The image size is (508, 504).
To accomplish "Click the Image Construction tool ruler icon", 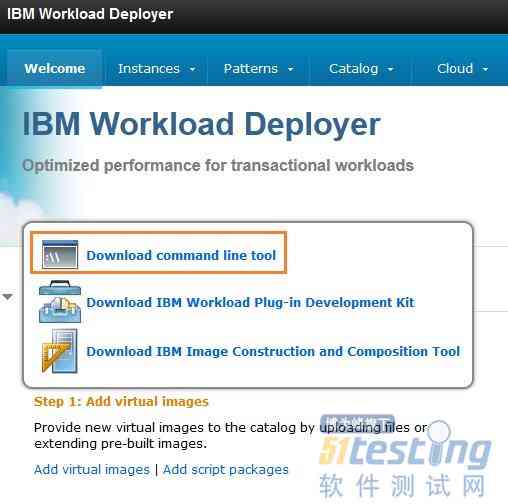I will tap(59, 351).
